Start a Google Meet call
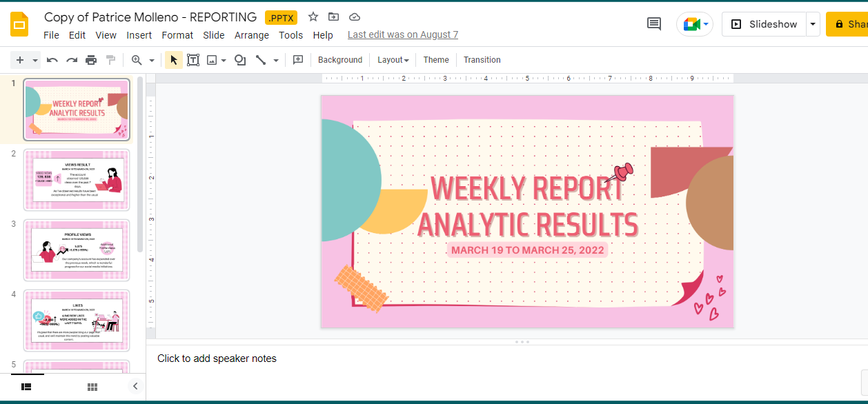The height and width of the screenshot is (404, 868). tap(695, 24)
